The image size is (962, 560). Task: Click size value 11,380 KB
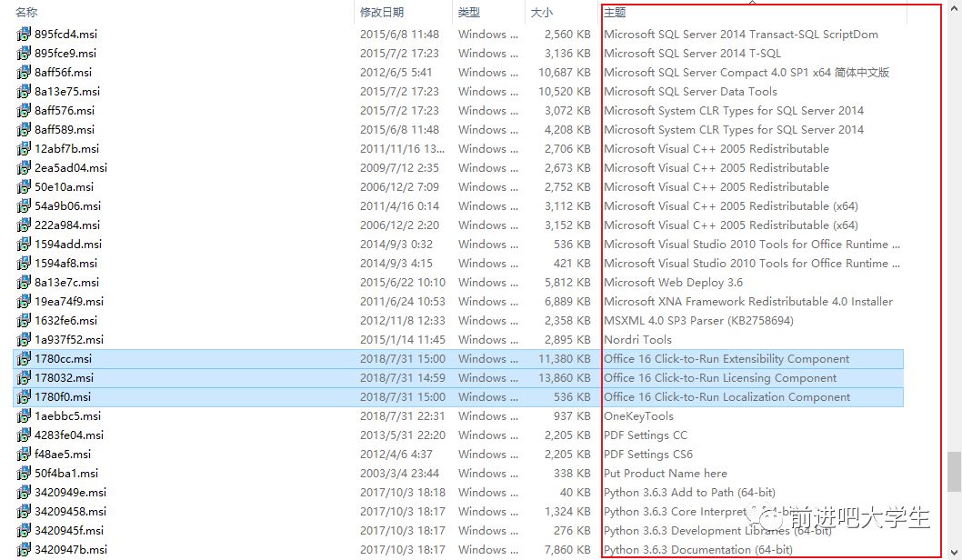click(565, 359)
